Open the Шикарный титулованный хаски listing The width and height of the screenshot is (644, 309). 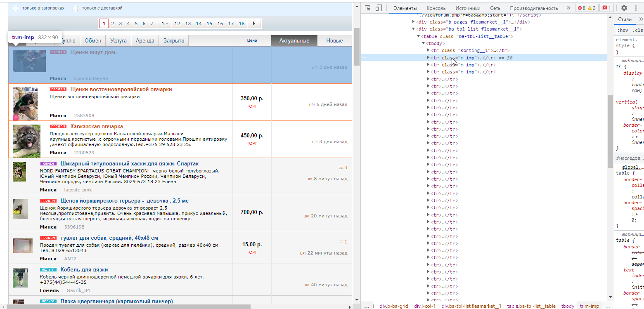click(130, 164)
